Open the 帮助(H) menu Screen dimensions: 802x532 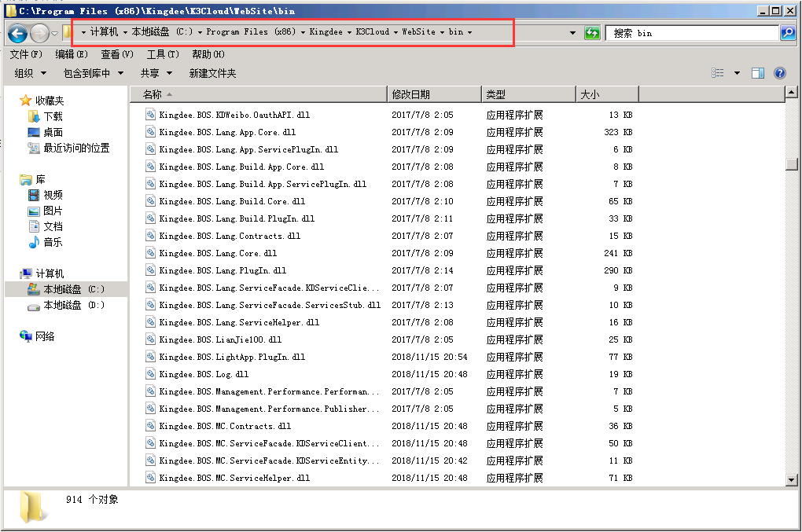pyautogui.click(x=208, y=54)
